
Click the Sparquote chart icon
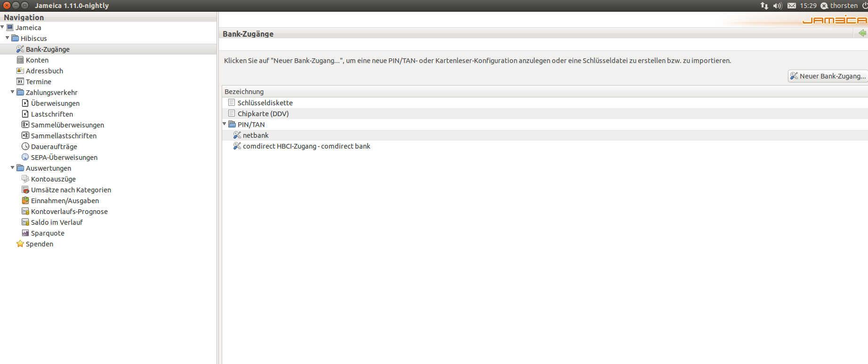point(25,233)
